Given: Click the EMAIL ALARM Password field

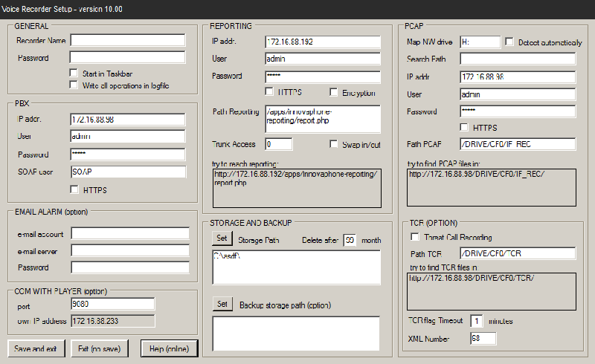Looking at the screenshot, I should click(130, 267).
